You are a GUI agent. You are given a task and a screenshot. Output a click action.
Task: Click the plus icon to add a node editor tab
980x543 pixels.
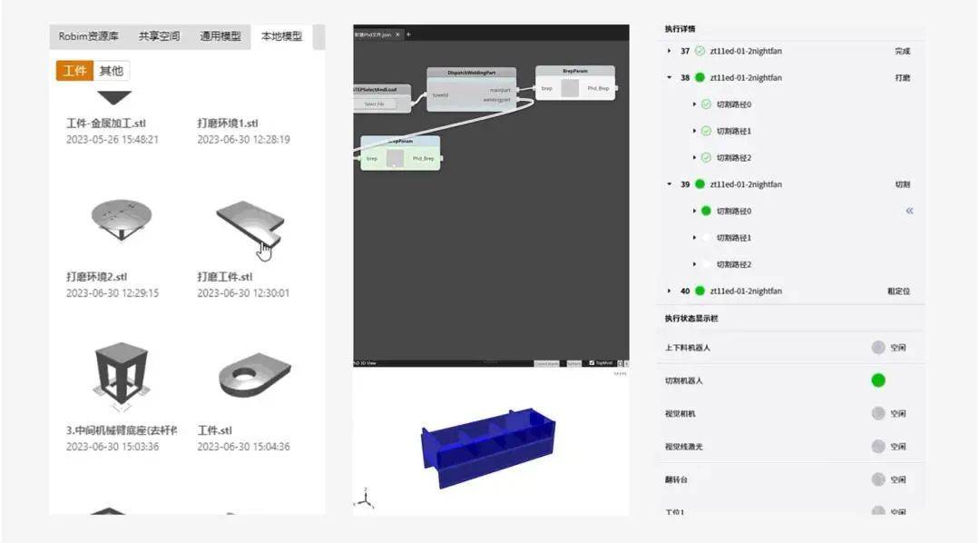point(408,35)
